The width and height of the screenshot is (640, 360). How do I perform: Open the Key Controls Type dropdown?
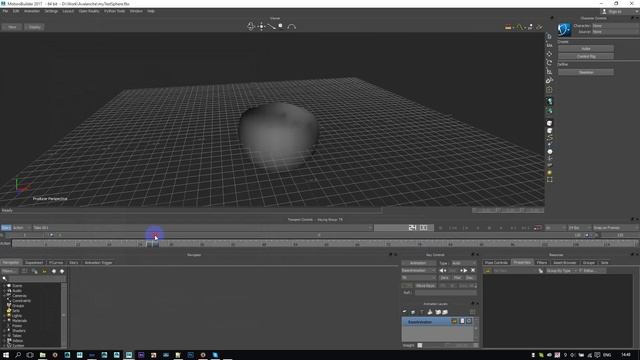(x=464, y=263)
